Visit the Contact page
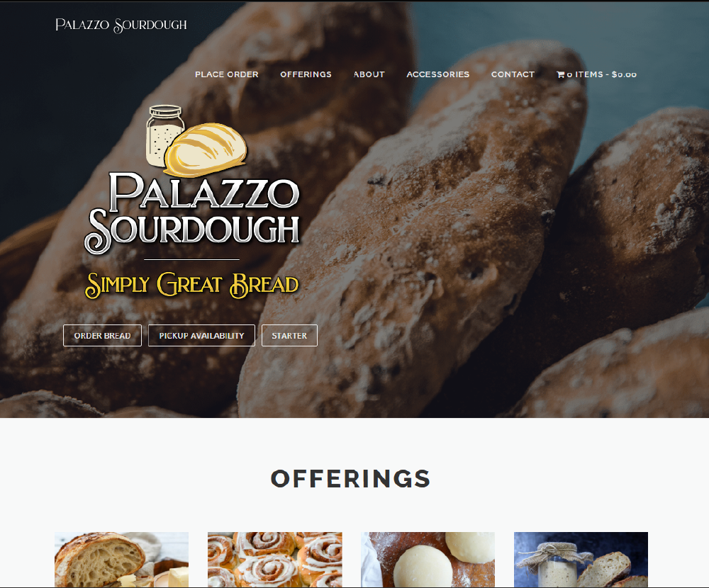709x588 pixels. pyautogui.click(x=513, y=74)
